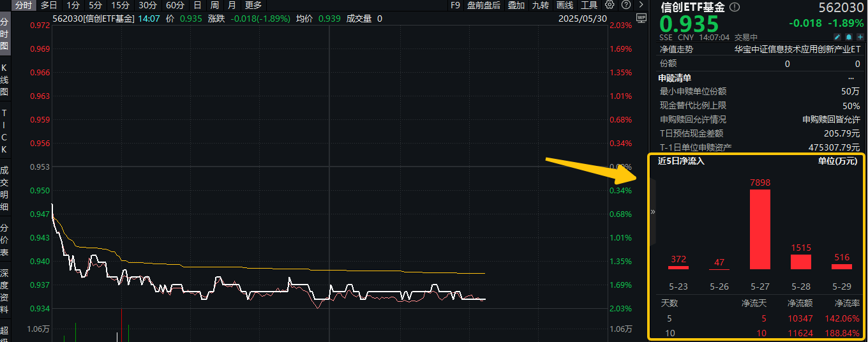The height and width of the screenshot is (342, 868).
Task: Open 更多 periods dropdown
Action: [x=253, y=5]
